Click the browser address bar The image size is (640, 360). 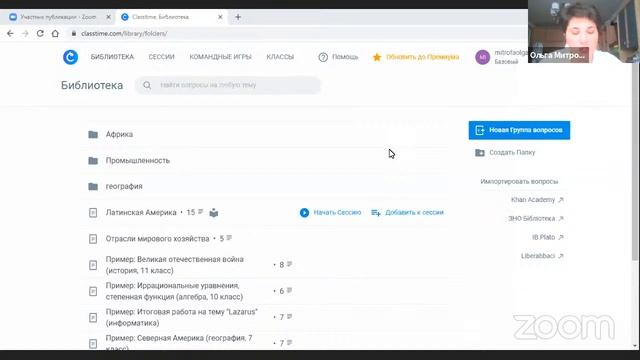(x=298, y=33)
